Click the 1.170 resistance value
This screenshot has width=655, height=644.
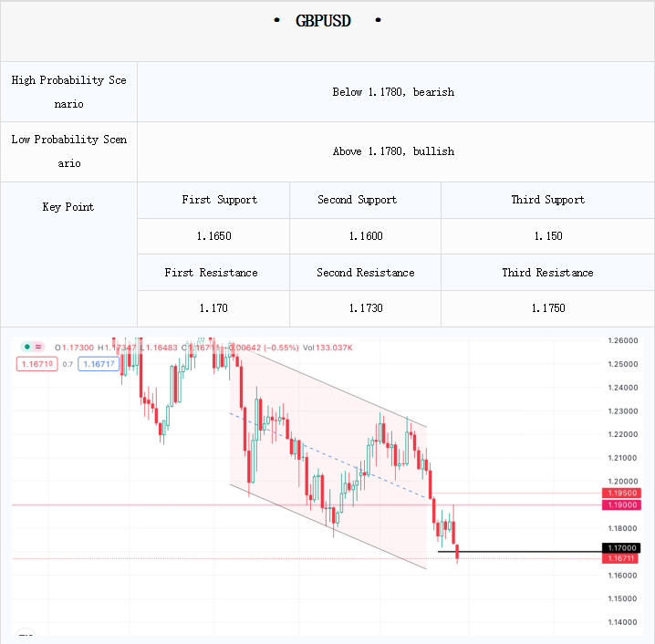[213, 308]
